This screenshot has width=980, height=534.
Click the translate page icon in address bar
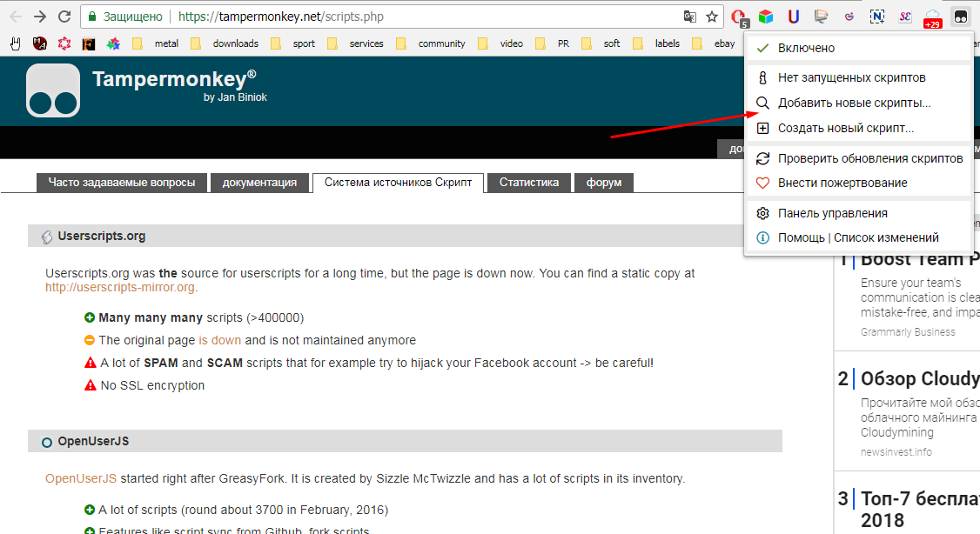point(690,17)
